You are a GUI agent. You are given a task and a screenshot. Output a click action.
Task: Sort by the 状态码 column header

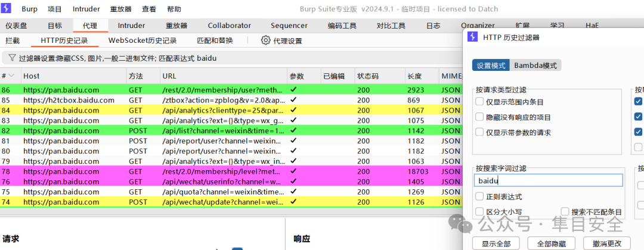coord(379,76)
